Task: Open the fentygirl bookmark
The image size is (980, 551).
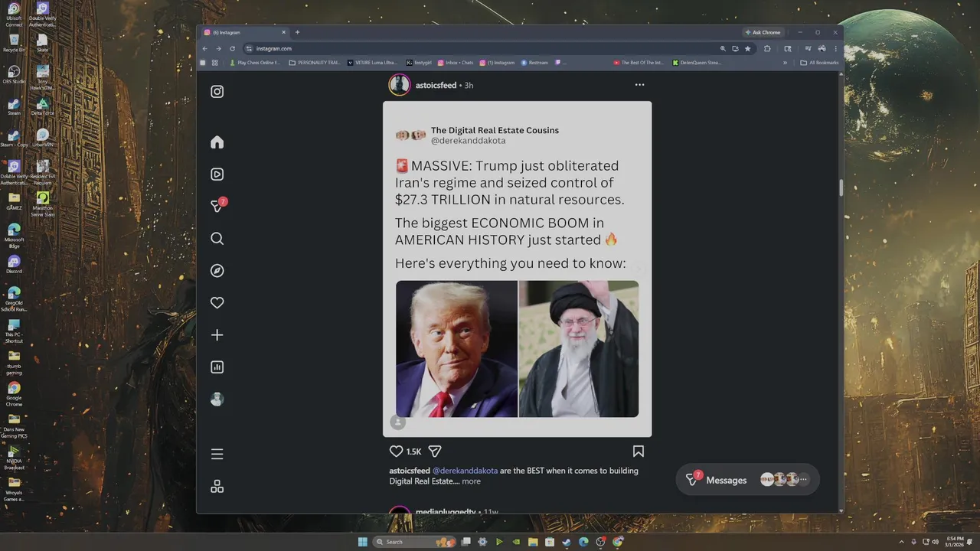Action: (420, 63)
